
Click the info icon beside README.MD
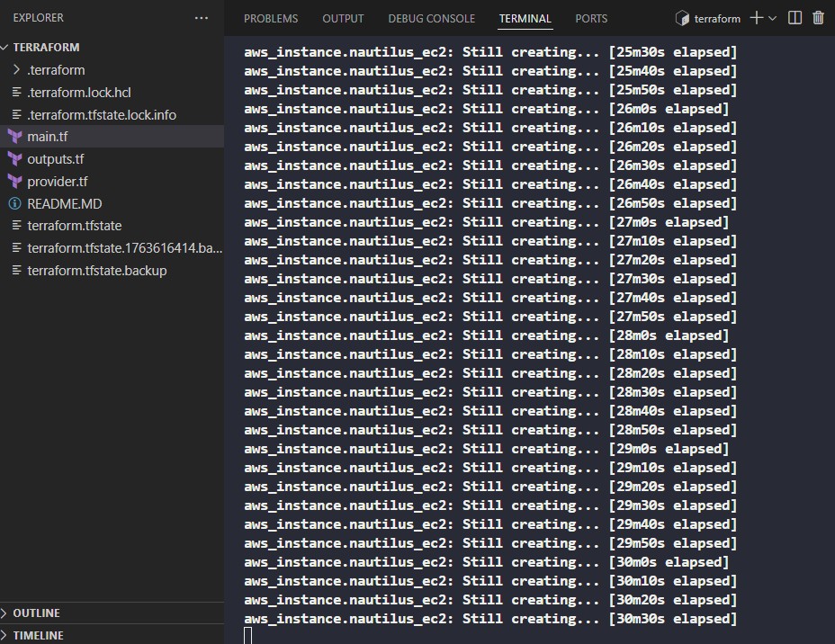tap(15, 204)
